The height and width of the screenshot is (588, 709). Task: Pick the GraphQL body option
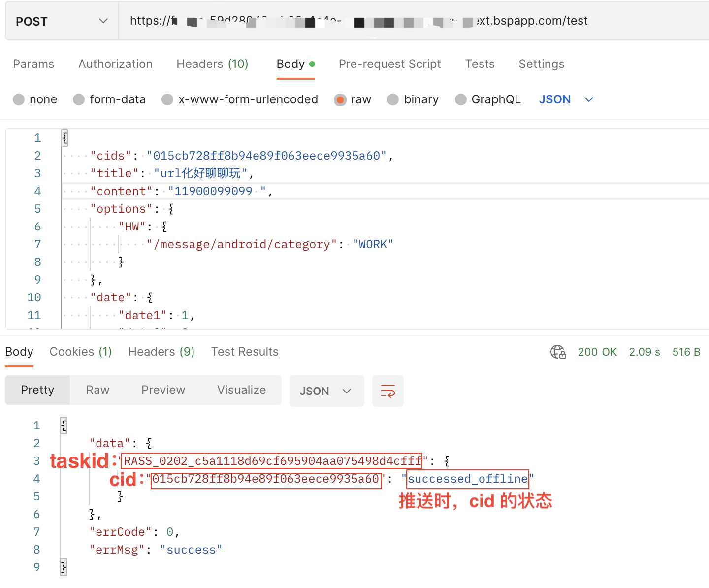click(461, 99)
